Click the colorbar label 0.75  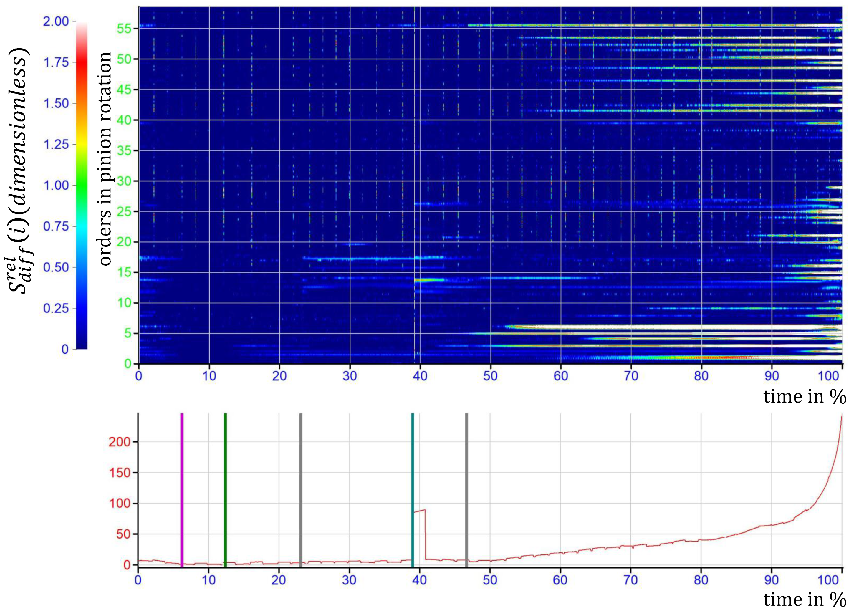[x=56, y=226]
